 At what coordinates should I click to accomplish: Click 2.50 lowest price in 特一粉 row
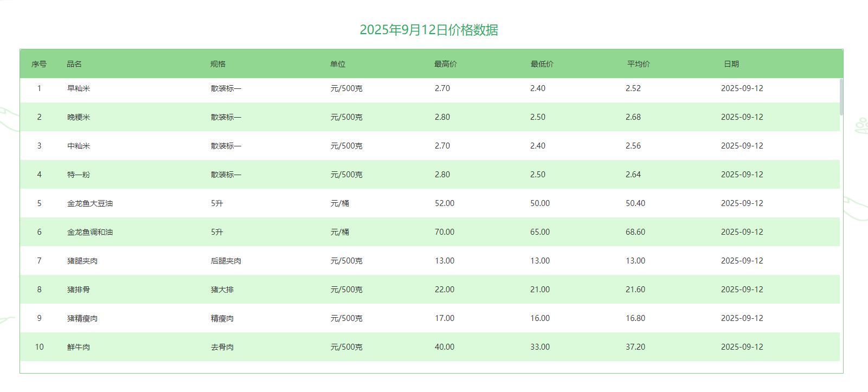click(x=538, y=175)
